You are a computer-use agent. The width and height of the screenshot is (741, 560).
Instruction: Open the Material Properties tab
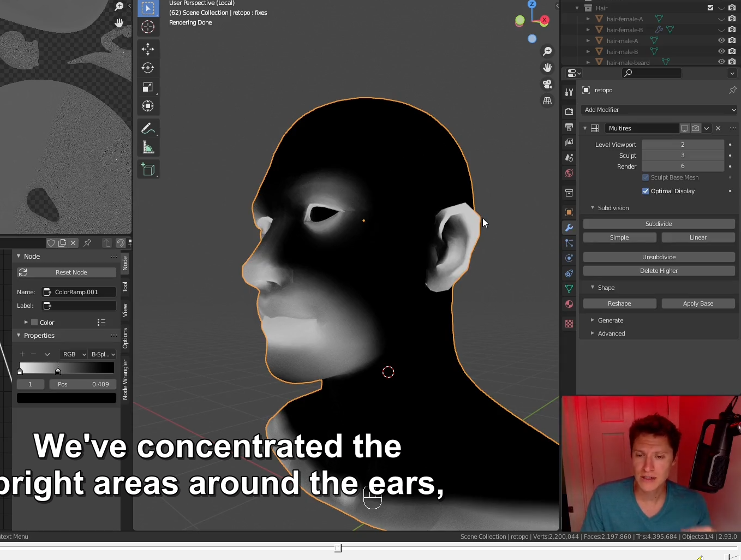(569, 304)
